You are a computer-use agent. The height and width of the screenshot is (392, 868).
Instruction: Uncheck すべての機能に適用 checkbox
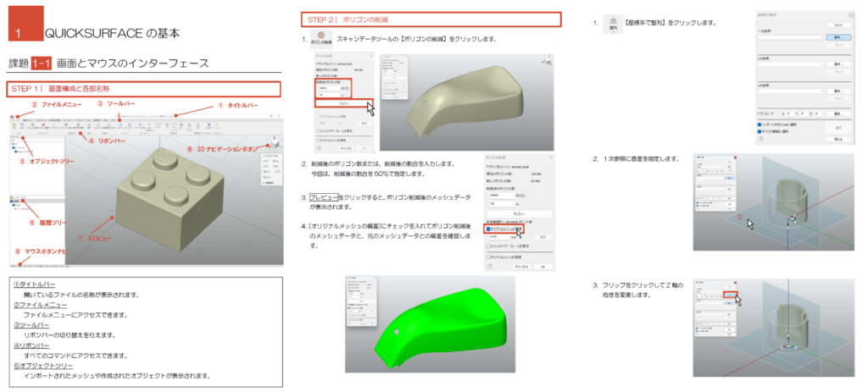click(x=759, y=131)
